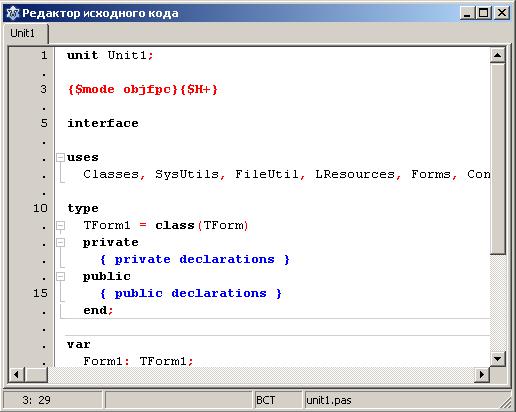
Task: Click 'FileUtil' in the uses list
Action: (x=267, y=174)
